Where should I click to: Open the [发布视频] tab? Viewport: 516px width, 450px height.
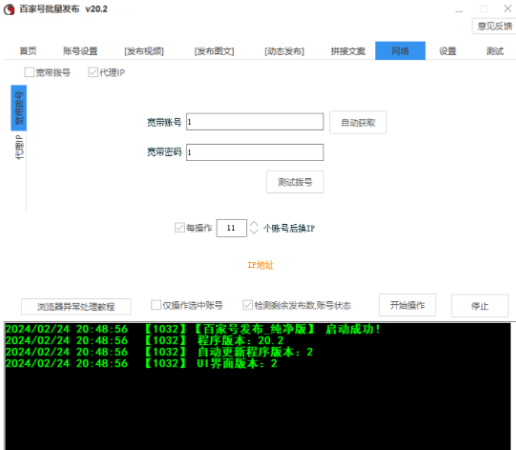click(x=144, y=51)
